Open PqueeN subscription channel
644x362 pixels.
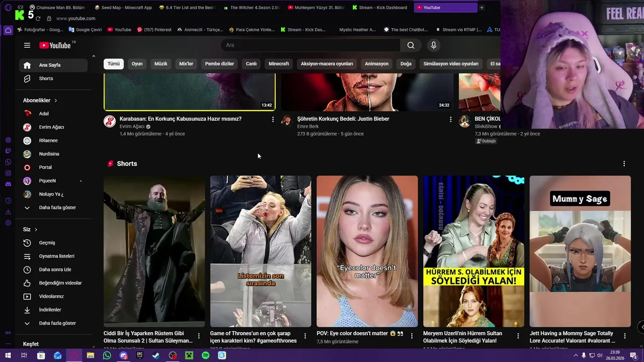[53, 180]
